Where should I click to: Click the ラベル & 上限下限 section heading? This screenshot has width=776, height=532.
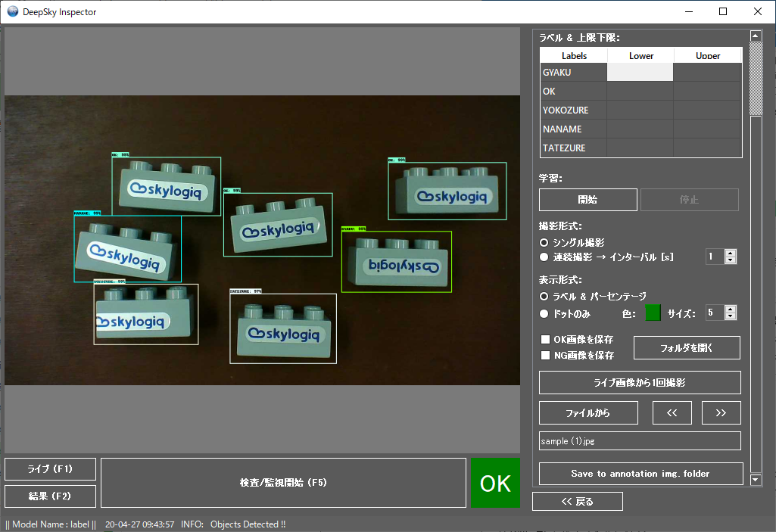click(579, 38)
